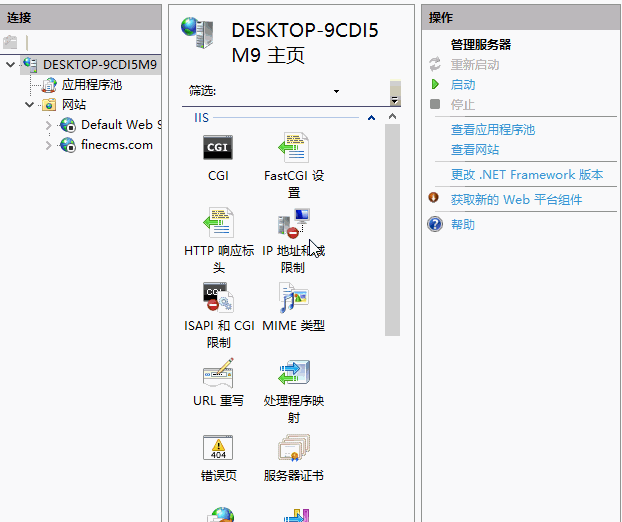
Task: Click 获取新的 Web 平台组件 link
Action: (515, 200)
